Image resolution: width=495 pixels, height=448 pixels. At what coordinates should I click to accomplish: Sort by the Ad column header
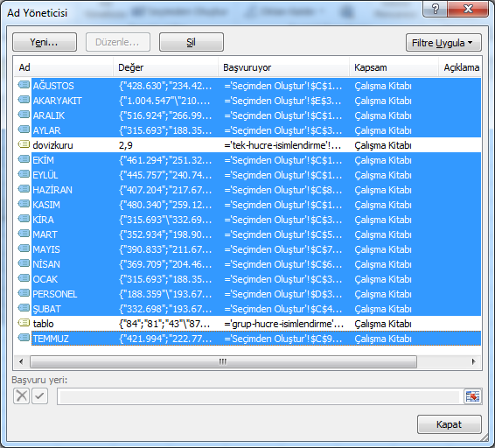click(x=64, y=67)
